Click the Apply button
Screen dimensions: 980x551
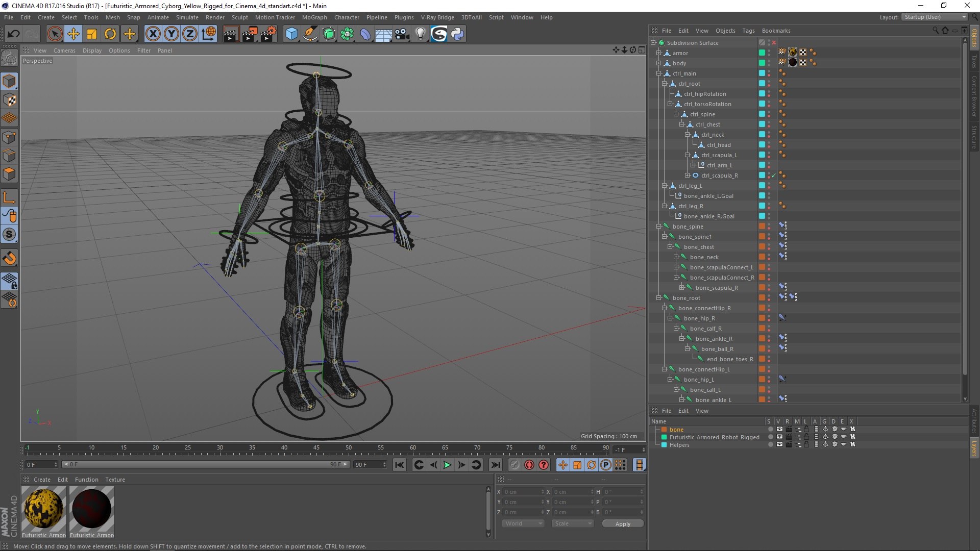click(x=623, y=524)
